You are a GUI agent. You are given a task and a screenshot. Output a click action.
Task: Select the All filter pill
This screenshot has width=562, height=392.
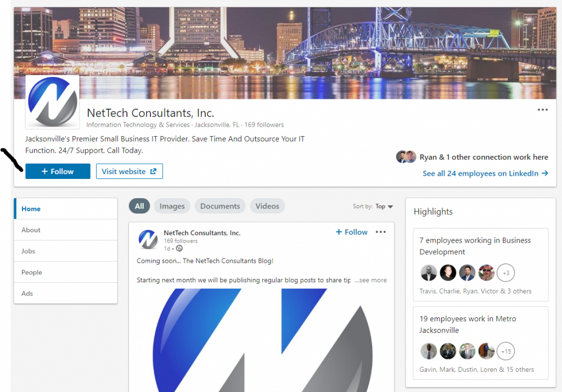pyautogui.click(x=139, y=206)
